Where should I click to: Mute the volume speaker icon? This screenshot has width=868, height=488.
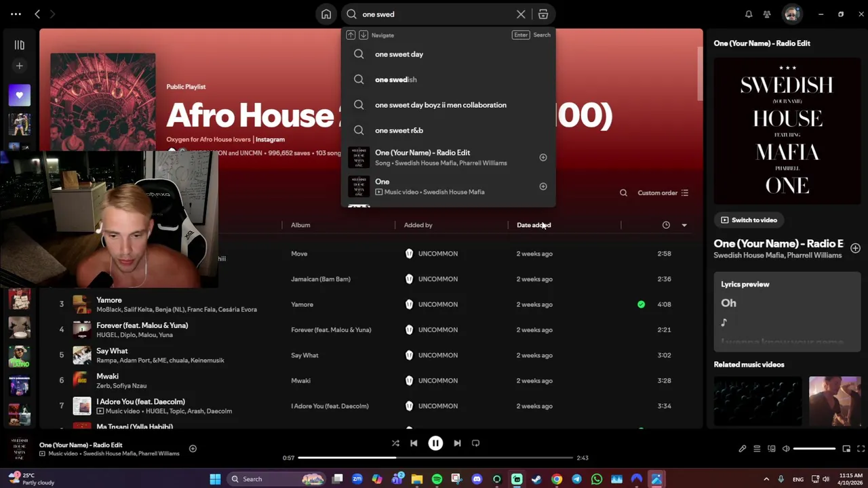786,449
